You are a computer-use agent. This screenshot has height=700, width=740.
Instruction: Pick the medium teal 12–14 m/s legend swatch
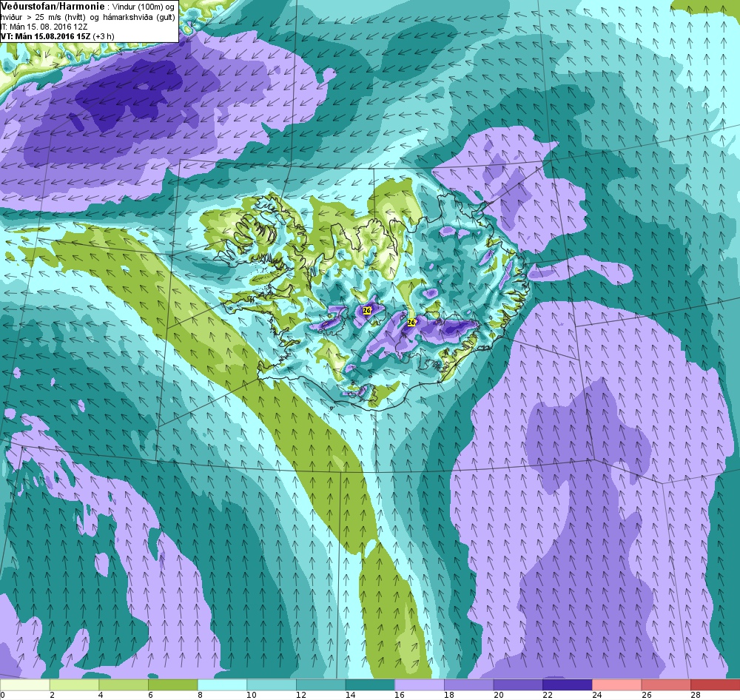coord(321,684)
